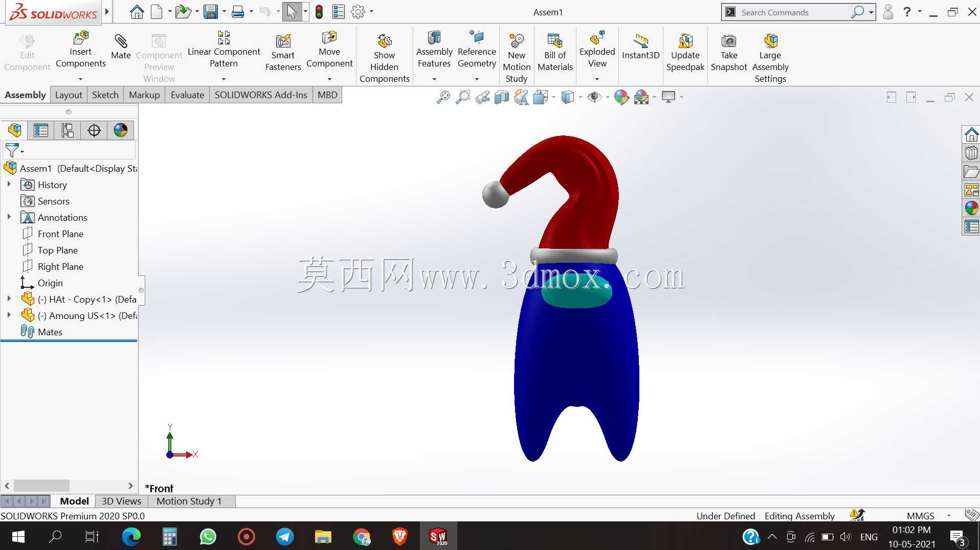Launch Smart Fasteners
The width and height of the screenshot is (980, 550).
[283, 53]
